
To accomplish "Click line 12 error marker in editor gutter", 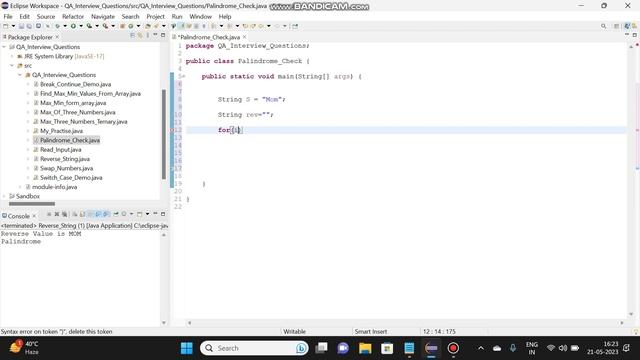I will coord(172,130).
